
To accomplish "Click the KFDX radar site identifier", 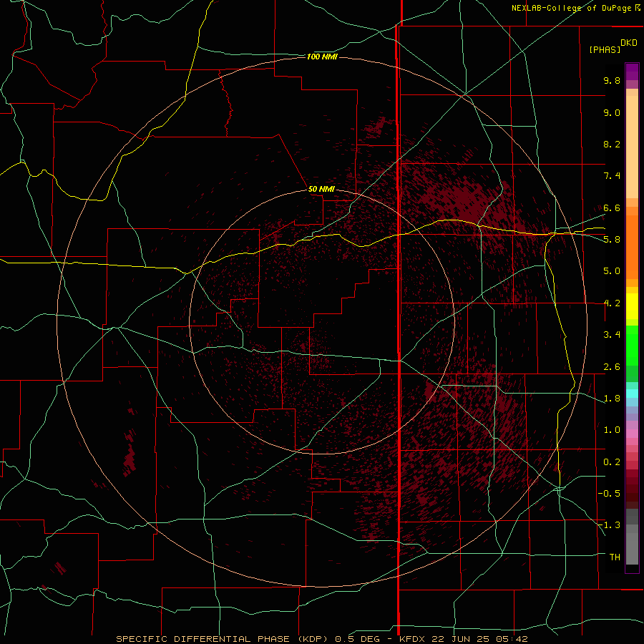I will coord(412,639).
